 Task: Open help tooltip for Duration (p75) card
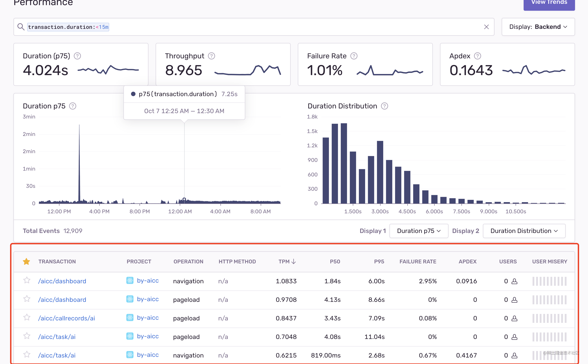click(x=77, y=56)
